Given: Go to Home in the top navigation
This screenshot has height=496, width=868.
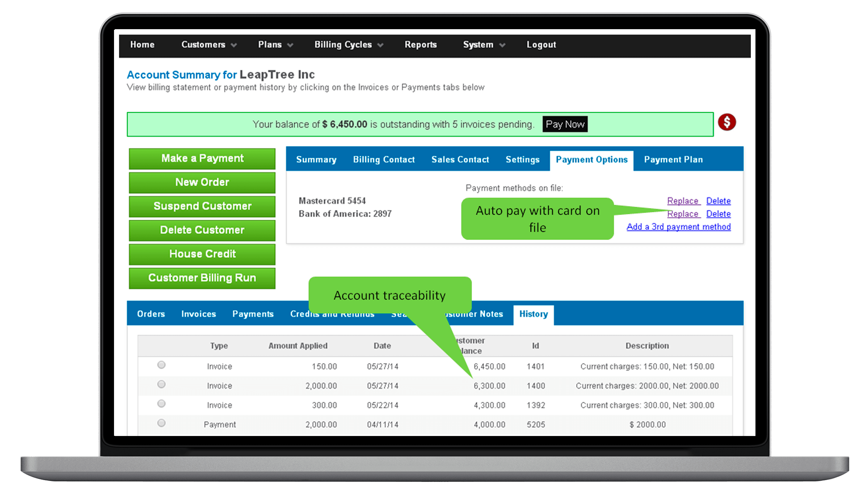Looking at the screenshot, I should (x=142, y=45).
